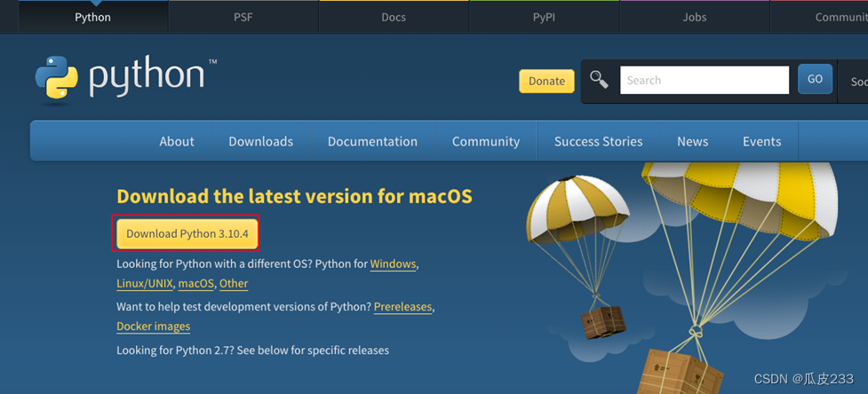Open the News menu

point(692,141)
